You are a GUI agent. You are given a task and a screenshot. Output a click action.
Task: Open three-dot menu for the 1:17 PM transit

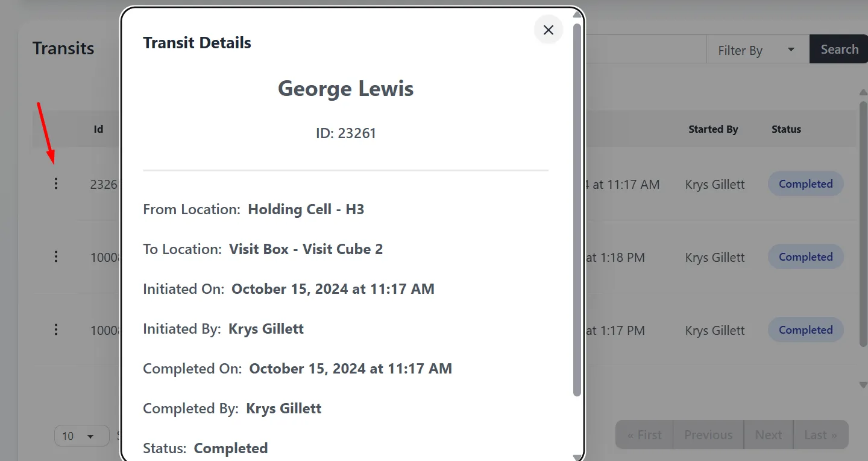[56, 329]
